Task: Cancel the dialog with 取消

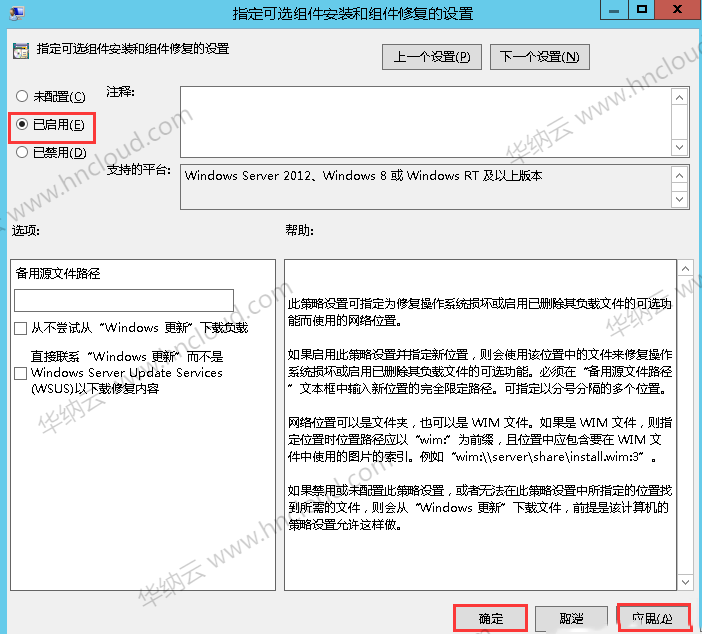Action: pyautogui.click(x=571, y=619)
